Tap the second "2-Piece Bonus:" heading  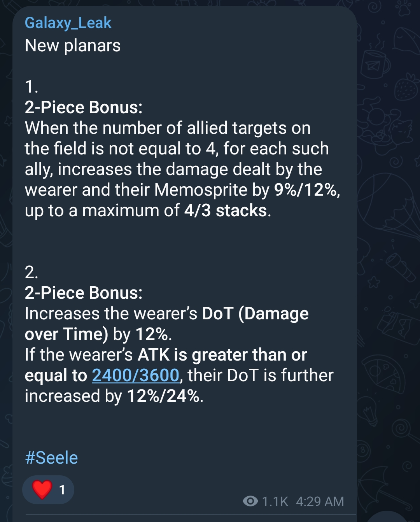point(84,293)
